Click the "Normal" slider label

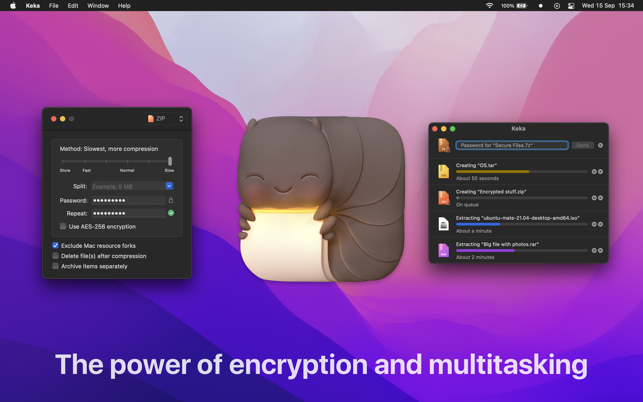tap(127, 170)
